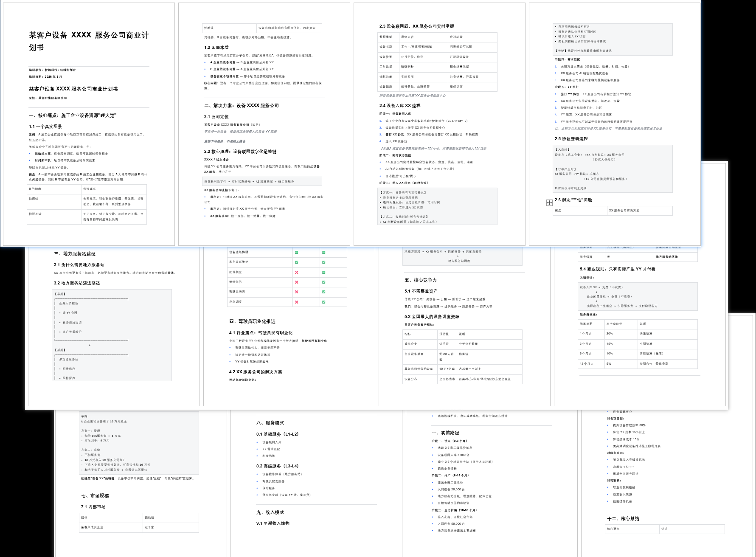Click the green checkmark in the 配件供应 row
Viewport: 756px width, 557px height.
point(323,272)
